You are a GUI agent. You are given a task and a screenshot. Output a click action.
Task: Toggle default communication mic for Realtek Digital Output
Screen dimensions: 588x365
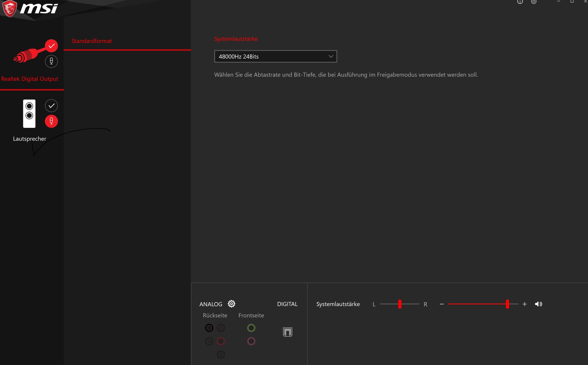pyautogui.click(x=51, y=61)
